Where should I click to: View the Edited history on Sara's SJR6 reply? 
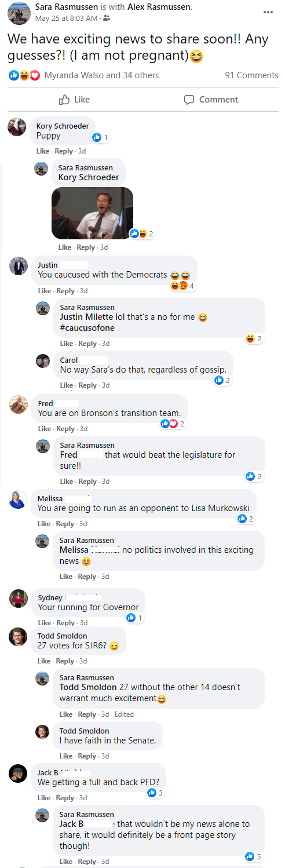[124, 714]
